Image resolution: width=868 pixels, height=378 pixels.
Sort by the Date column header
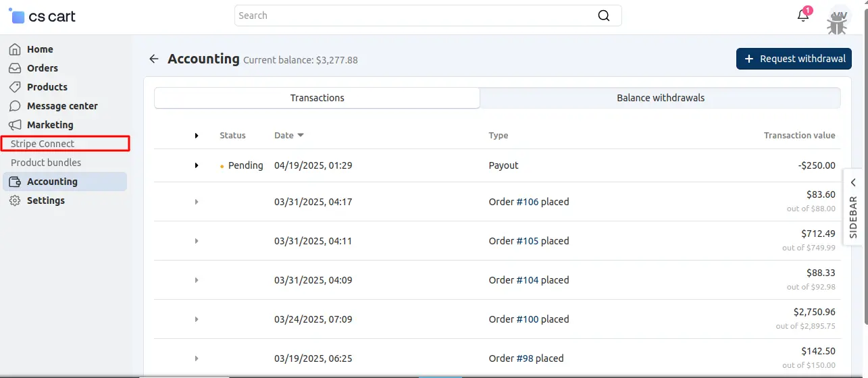click(x=289, y=136)
